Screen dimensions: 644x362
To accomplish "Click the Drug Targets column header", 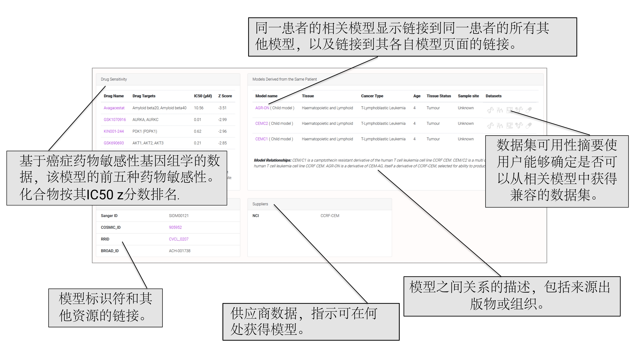I will [144, 96].
